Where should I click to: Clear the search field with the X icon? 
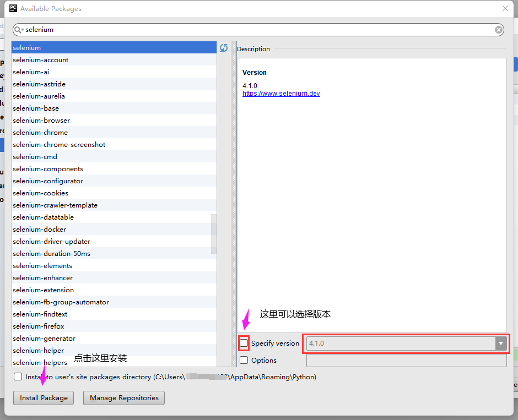(x=499, y=30)
